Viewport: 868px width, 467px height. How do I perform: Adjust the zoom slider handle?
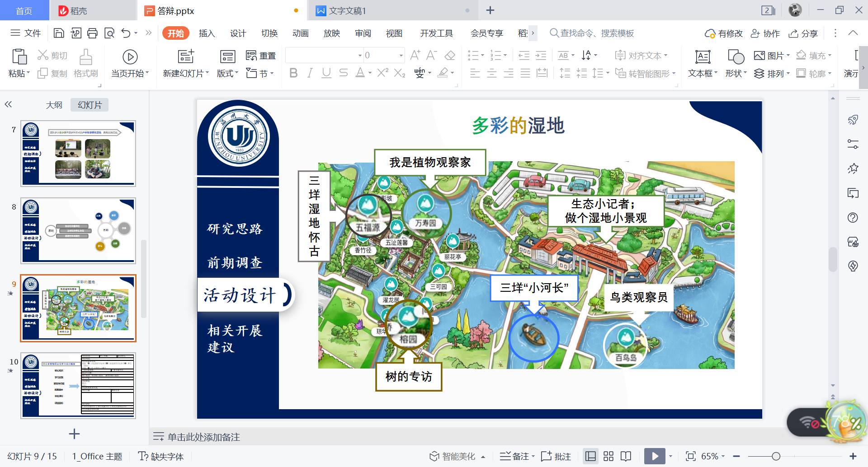pyautogui.click(x=776, y=456)
